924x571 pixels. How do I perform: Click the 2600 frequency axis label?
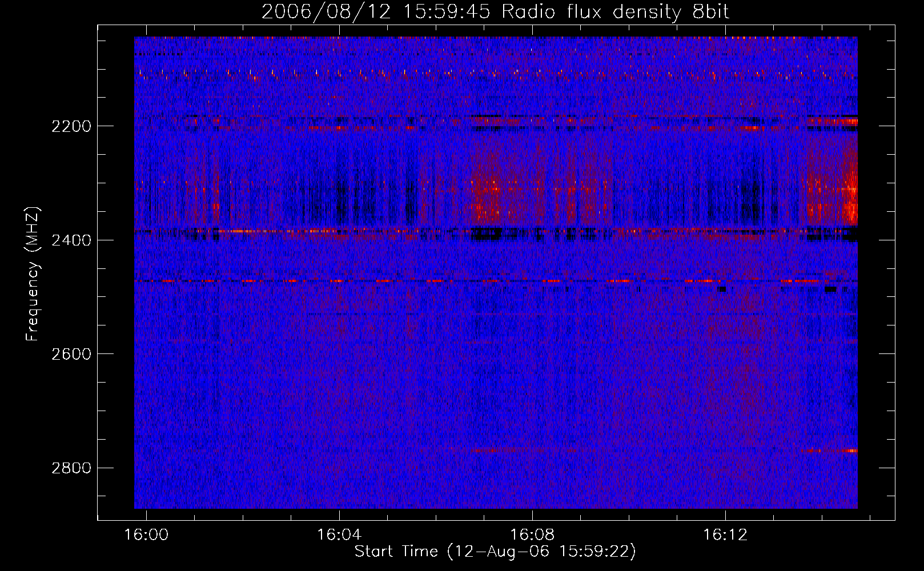(x=71, y=354)
